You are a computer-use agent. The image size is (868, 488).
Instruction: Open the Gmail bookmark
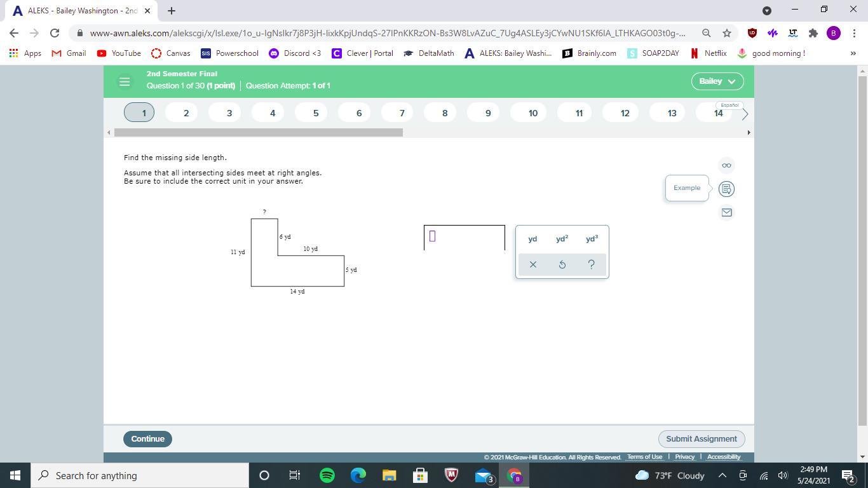[x=69, y=53]
